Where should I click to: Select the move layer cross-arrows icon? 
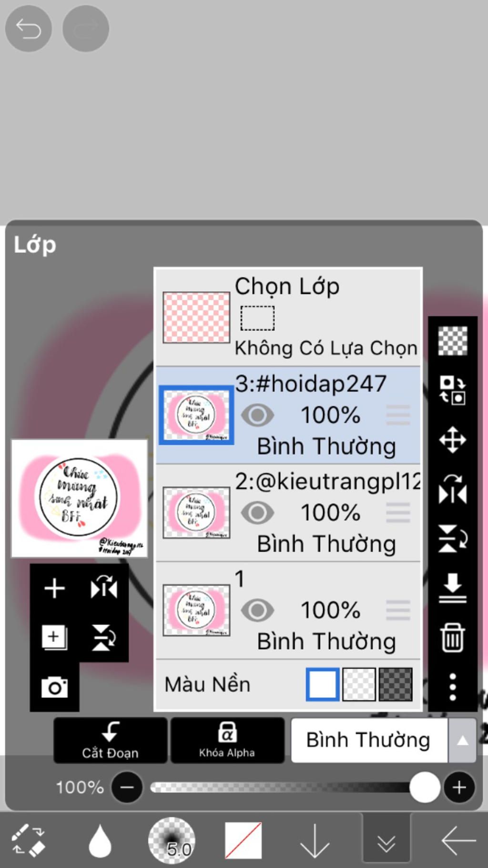click(x=452, y=439)
